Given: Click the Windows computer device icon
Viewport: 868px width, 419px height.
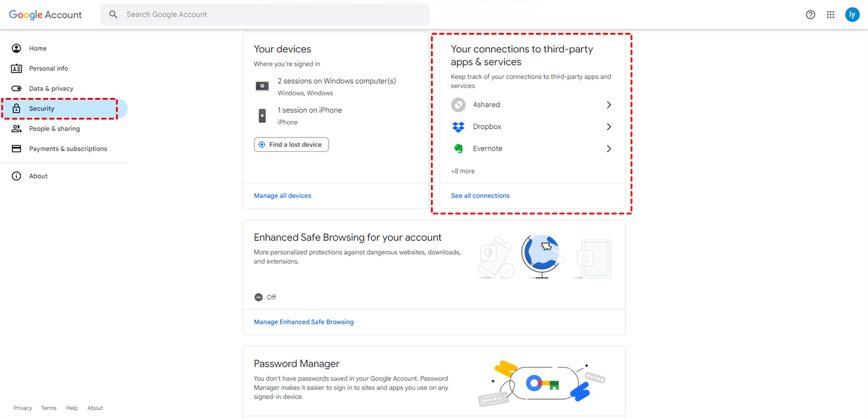Looking at the screenshot, I should point(262,86).
